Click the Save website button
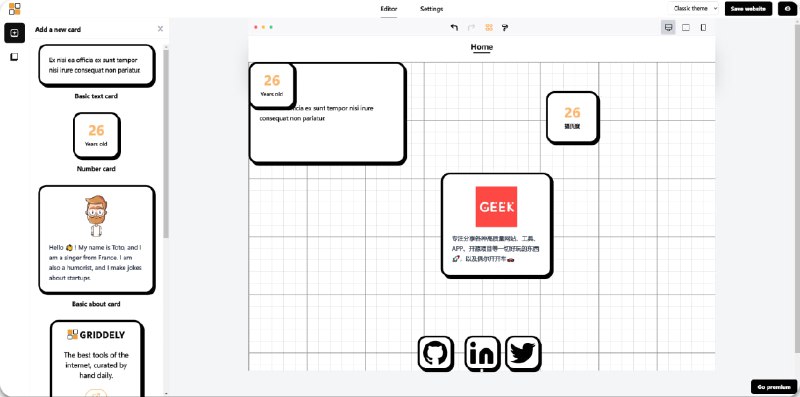 pos(748,9)
